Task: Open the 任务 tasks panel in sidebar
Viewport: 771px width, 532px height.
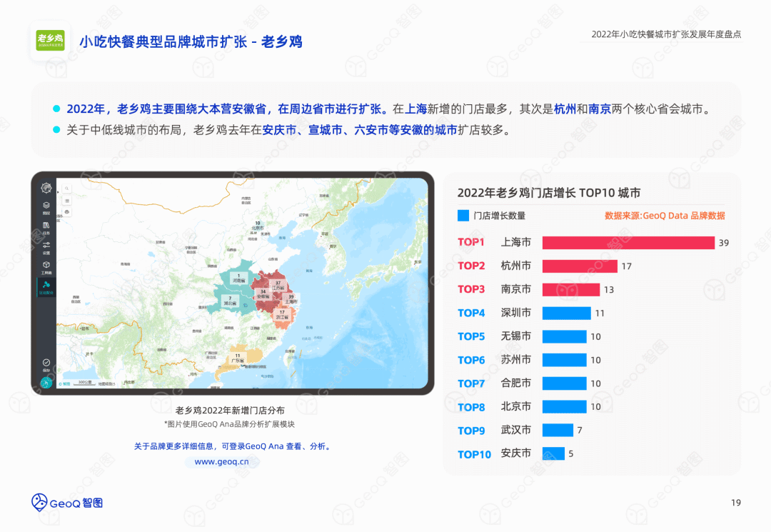Action: click(46, 228)
